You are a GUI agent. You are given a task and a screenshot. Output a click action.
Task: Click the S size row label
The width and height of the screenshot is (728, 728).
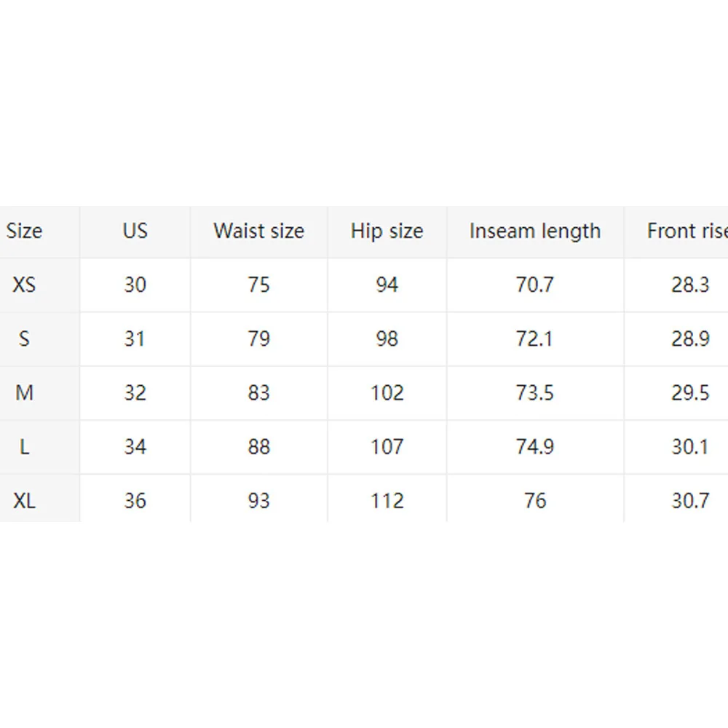(x=24, y=339)
